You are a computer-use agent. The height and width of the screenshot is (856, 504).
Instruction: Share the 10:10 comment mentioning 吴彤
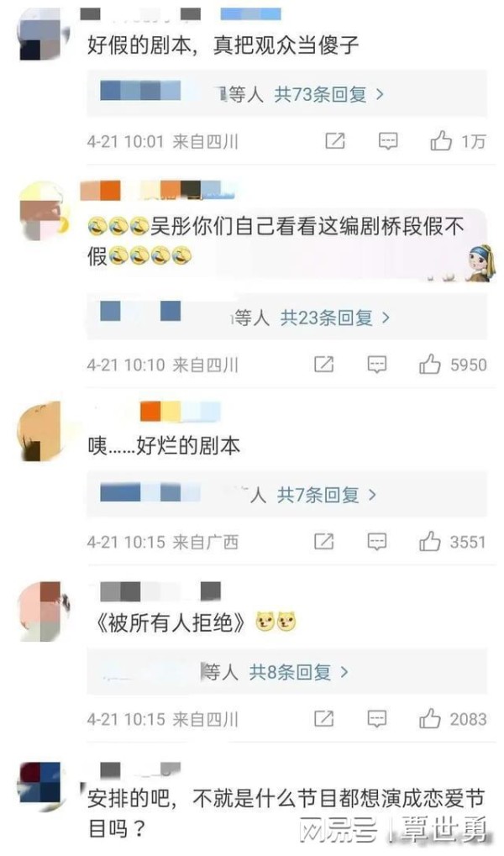[x=323, y=364]
